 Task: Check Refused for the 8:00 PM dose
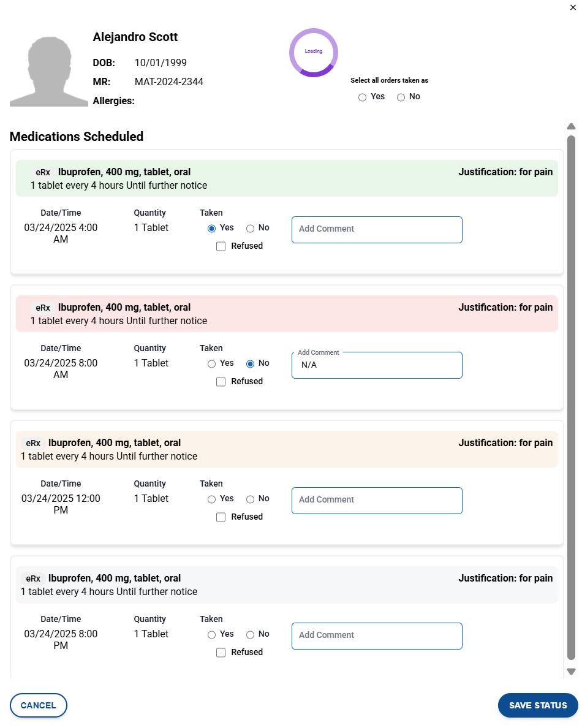pos(221,653)
